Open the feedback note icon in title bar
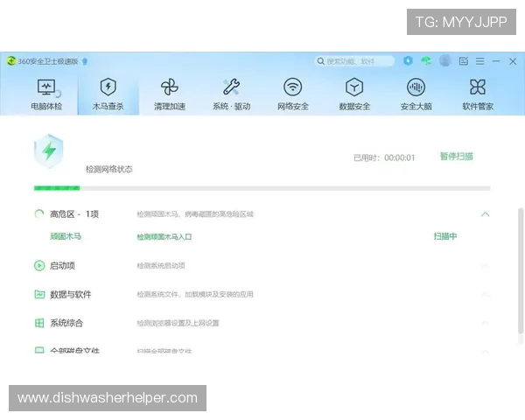This screenshot has width=525, height=420. 464,61
